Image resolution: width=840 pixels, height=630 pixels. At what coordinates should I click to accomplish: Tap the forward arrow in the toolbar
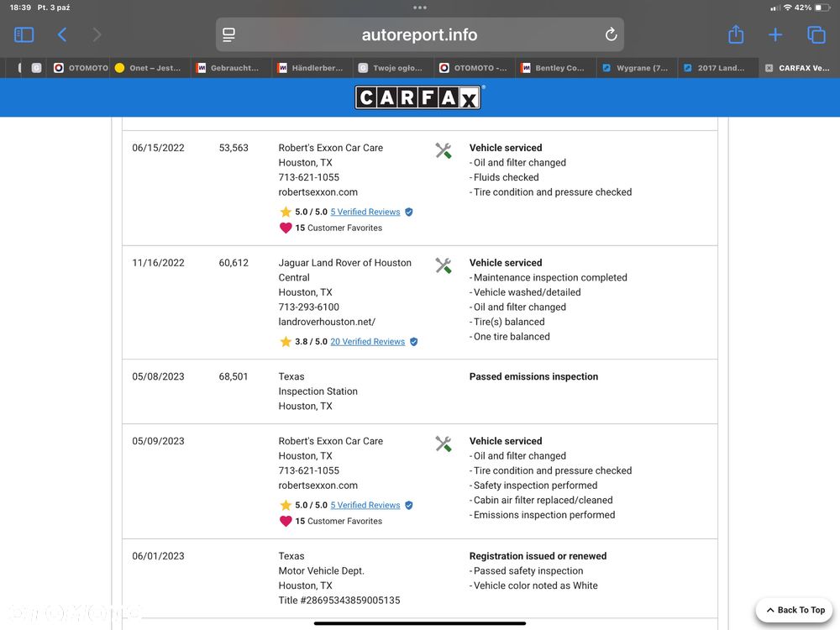tap(97, 34)
